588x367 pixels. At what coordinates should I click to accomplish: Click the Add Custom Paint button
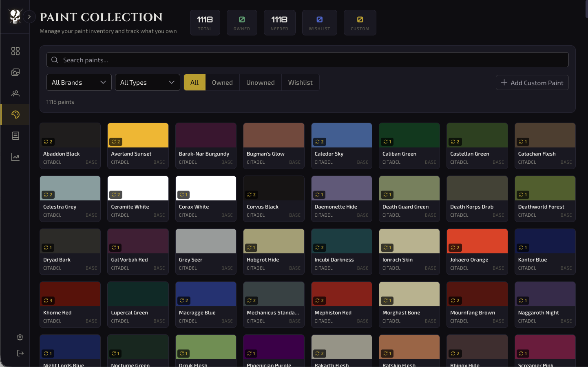532,82
